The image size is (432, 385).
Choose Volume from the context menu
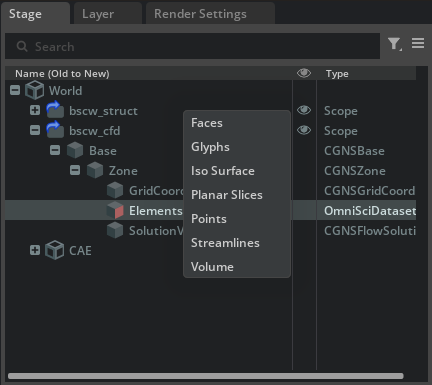pyautogui.click(x=237, y=267)
